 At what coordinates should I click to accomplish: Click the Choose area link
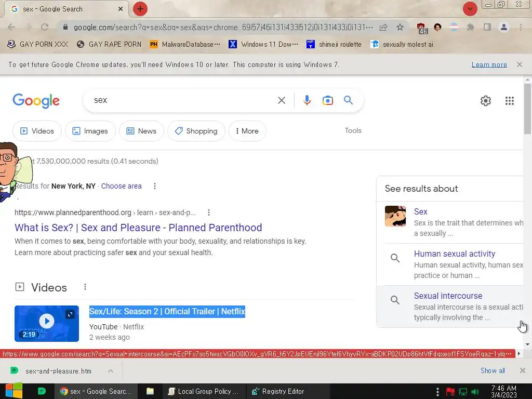(121, 186)
